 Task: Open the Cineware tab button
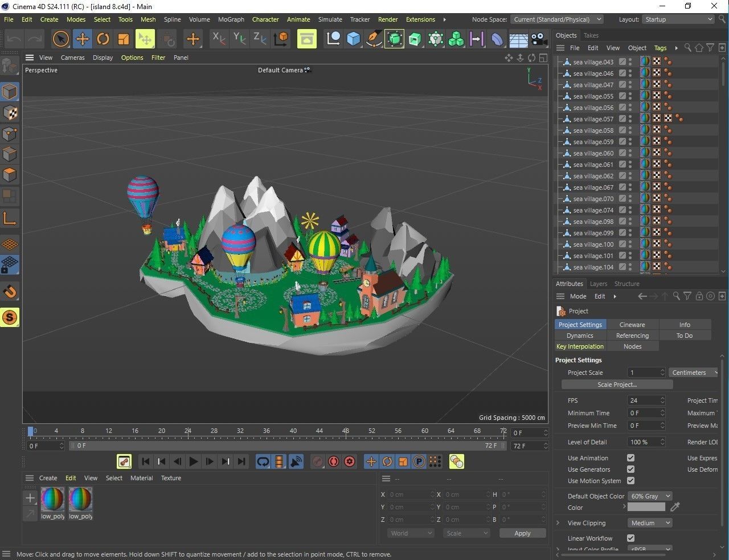click(x=632, y=325)
